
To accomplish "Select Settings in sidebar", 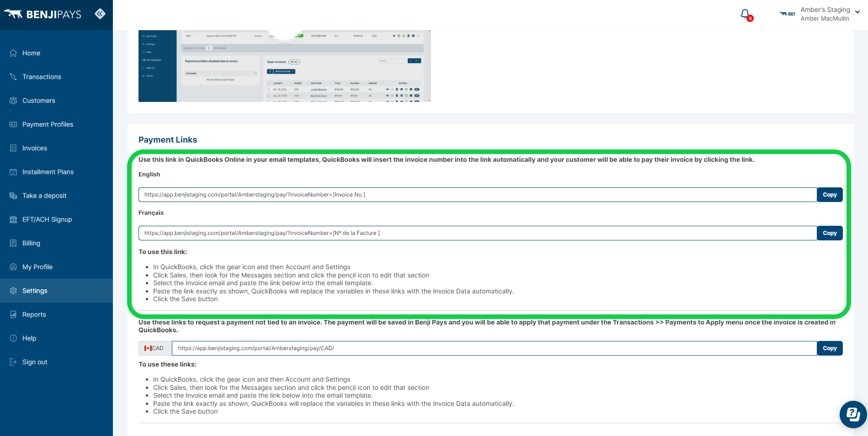I will click(56, 291).
